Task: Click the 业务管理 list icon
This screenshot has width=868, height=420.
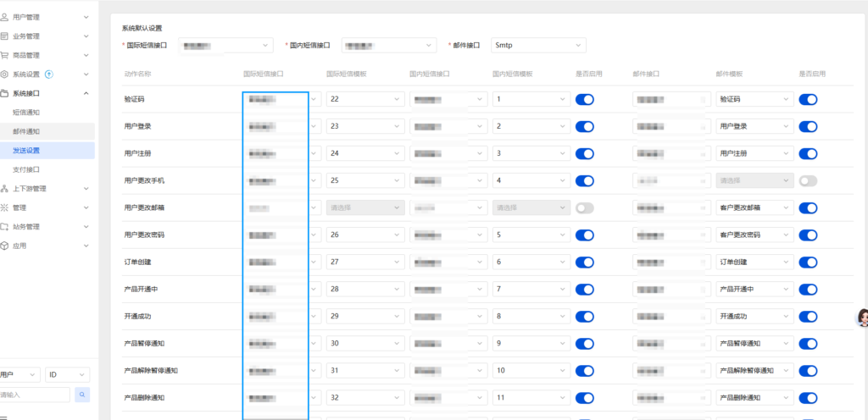Action: coord(4,36)
